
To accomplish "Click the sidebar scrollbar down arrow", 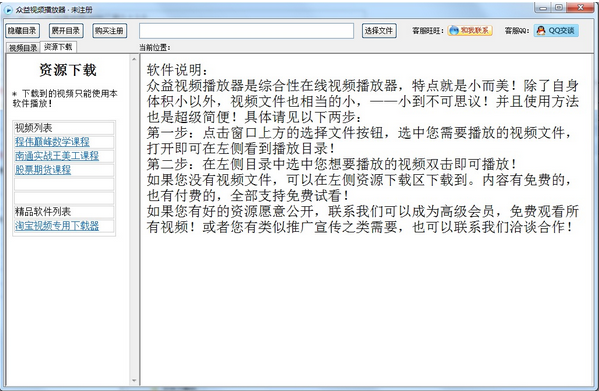I will (134, 380).
